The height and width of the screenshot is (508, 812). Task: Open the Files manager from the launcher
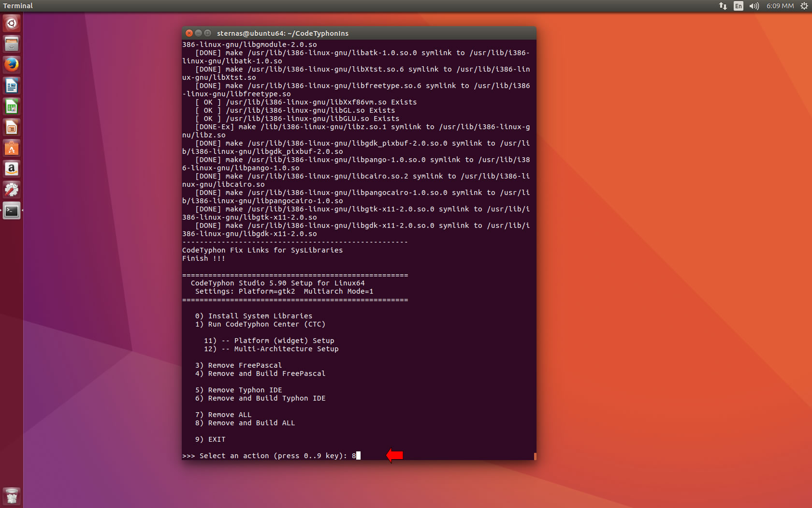pyautogui.click(x=12, y=44)
